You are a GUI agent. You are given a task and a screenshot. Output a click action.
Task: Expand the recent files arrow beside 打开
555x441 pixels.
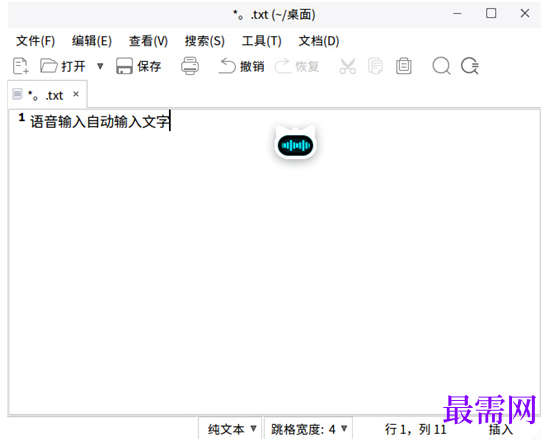click(100, 66)
